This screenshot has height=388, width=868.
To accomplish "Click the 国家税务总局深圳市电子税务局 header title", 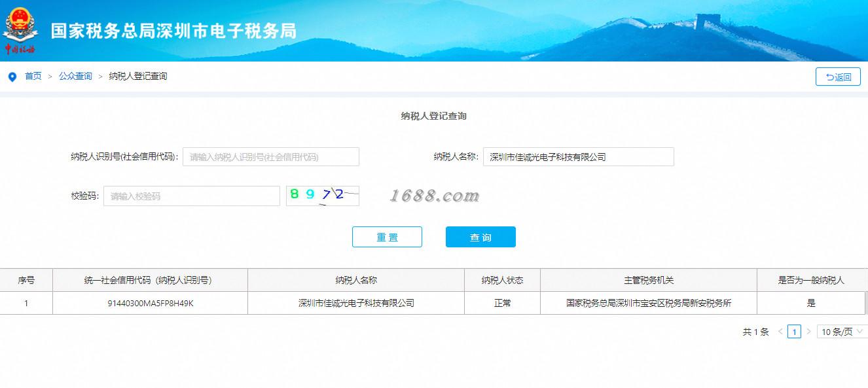I will (x=173, y=31).
